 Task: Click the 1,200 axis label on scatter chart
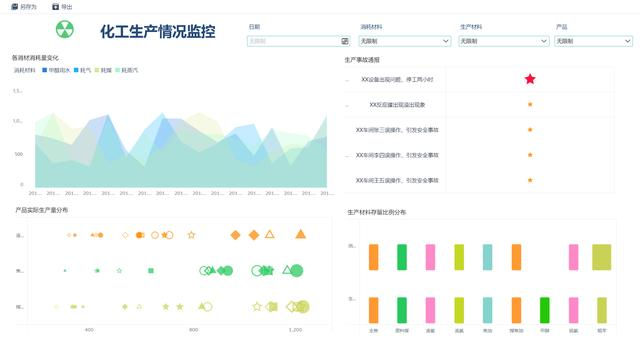pyautogui.click(x=295, y=329)
